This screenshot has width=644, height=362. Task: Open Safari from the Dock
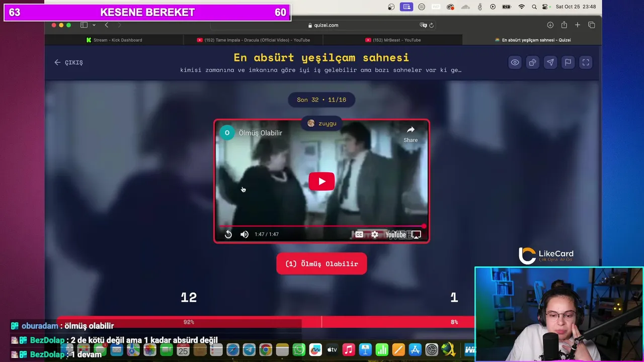(232, 350)
